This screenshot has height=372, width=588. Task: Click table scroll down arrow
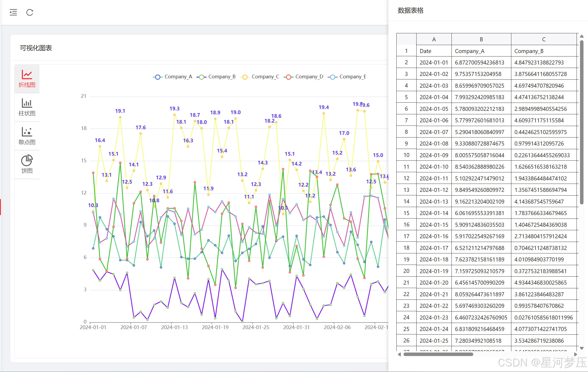coord(582,348)
